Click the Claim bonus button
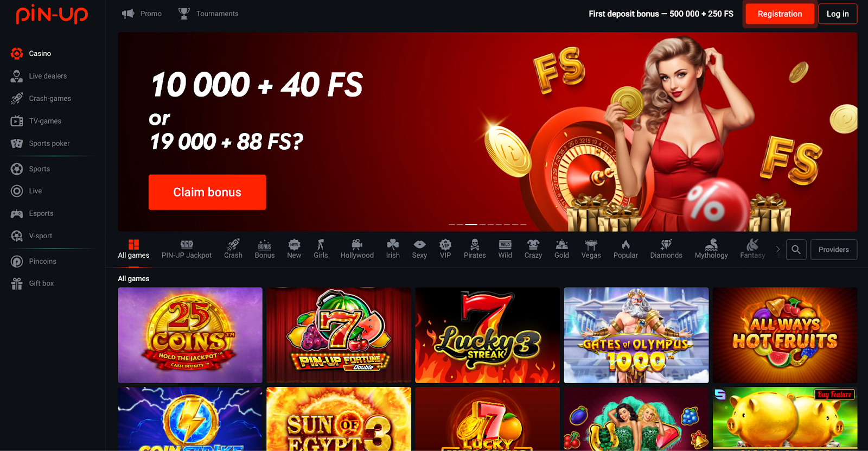 207,192
